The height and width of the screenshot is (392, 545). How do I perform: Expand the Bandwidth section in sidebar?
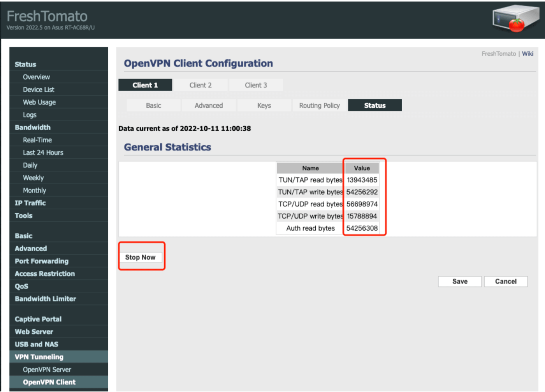coord(33,128)
